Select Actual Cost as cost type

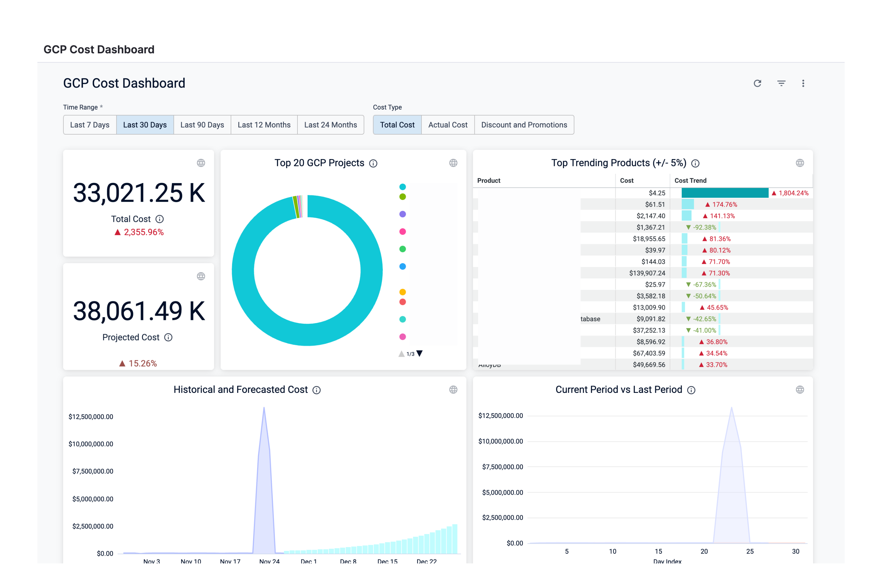[448, 125]
